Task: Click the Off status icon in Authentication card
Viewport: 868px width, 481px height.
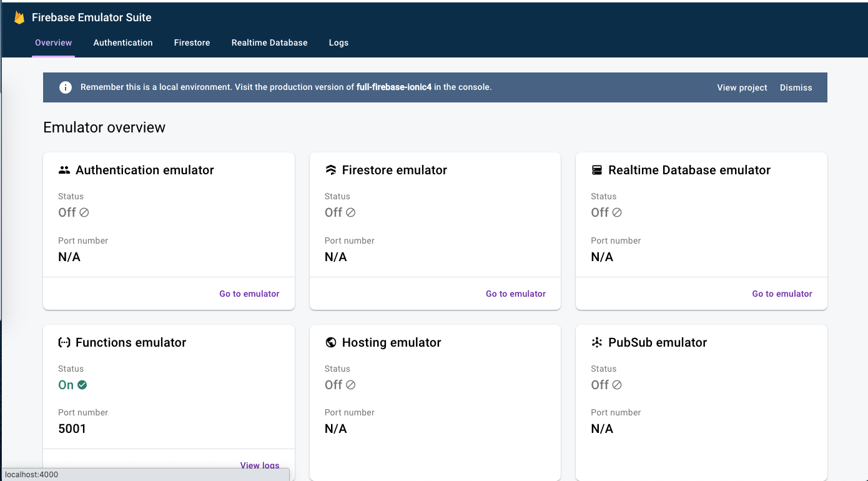Action: (84, 212)
